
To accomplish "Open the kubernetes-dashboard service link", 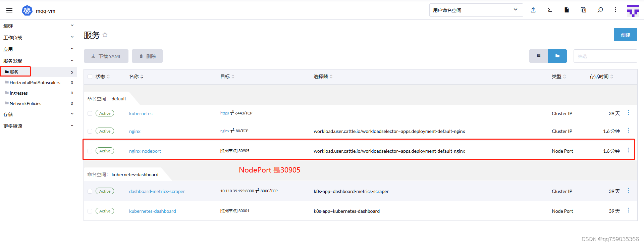I will pyautogui.click(x=153, y=211).
